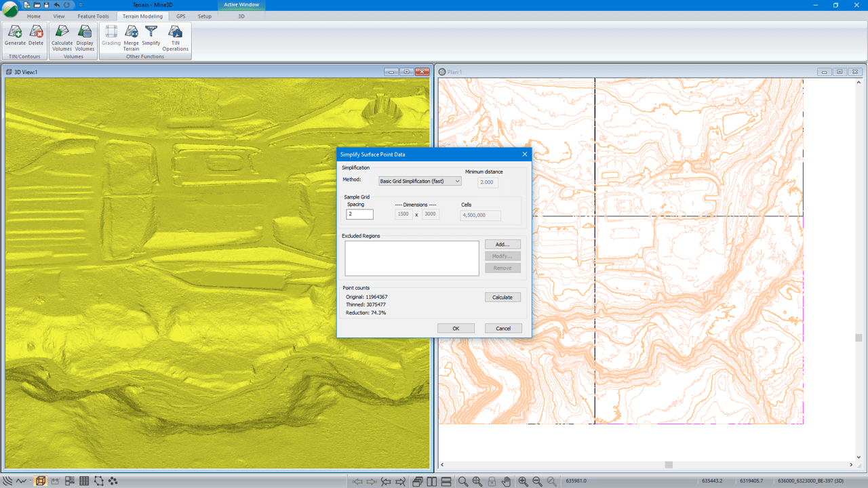The width and height of the screenshot is (868, 488).
Task: Click the cascade windows icon
Action: 417,481
